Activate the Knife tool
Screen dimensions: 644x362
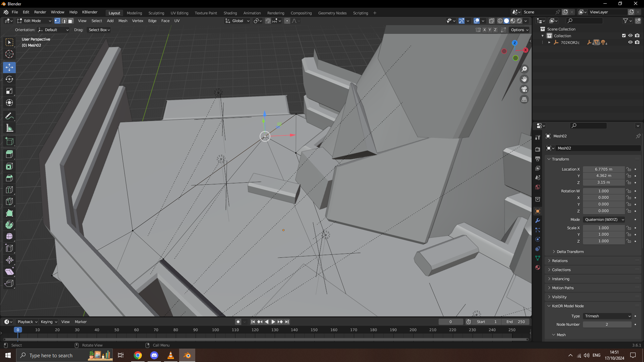click(9, 201)
